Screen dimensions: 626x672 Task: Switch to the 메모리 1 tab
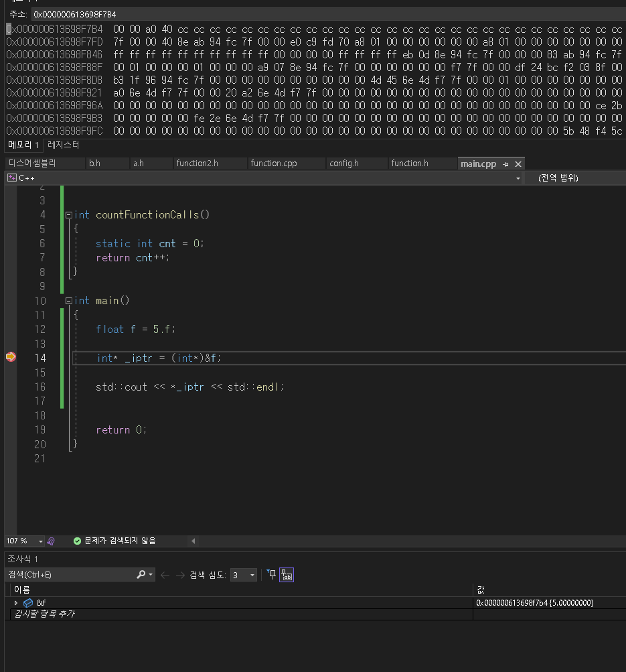(x=23, y=145)
